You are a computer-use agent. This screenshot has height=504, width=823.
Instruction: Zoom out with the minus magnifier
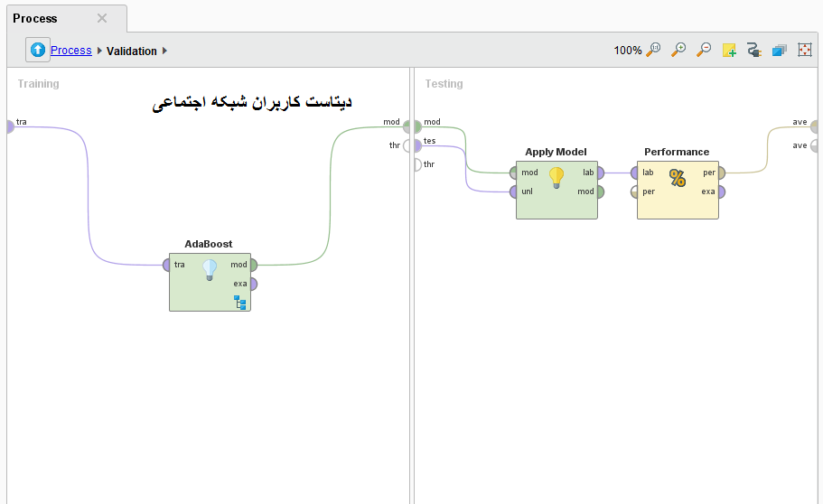[704, 51]
